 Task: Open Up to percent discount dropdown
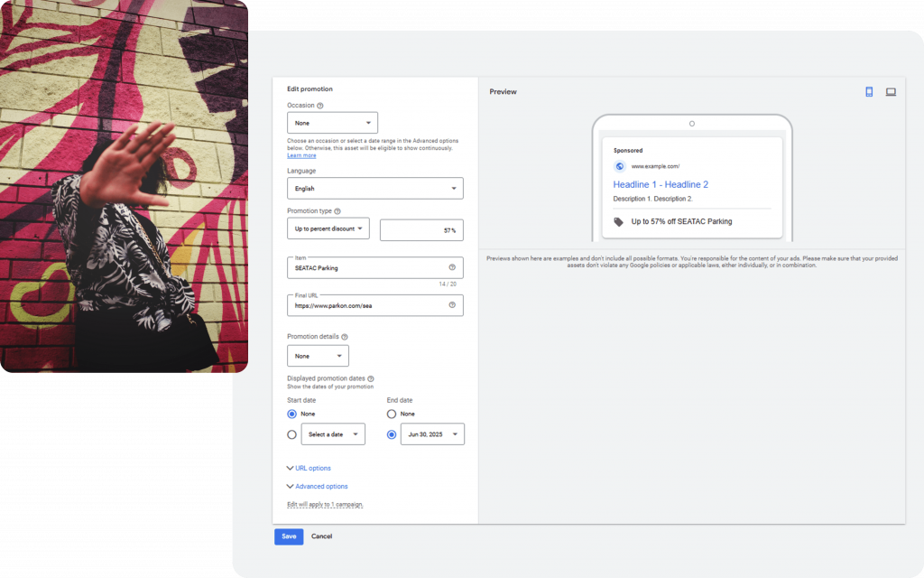328,228
